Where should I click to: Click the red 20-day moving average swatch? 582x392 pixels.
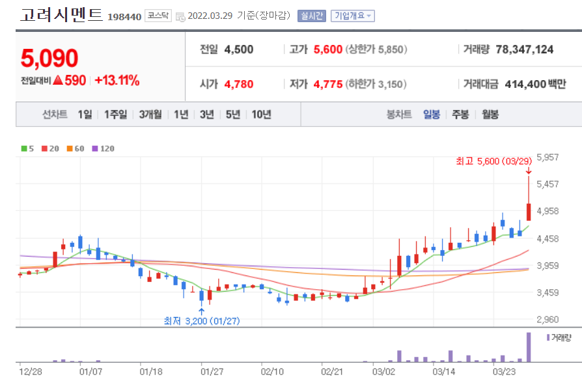[x=44, y=148]
